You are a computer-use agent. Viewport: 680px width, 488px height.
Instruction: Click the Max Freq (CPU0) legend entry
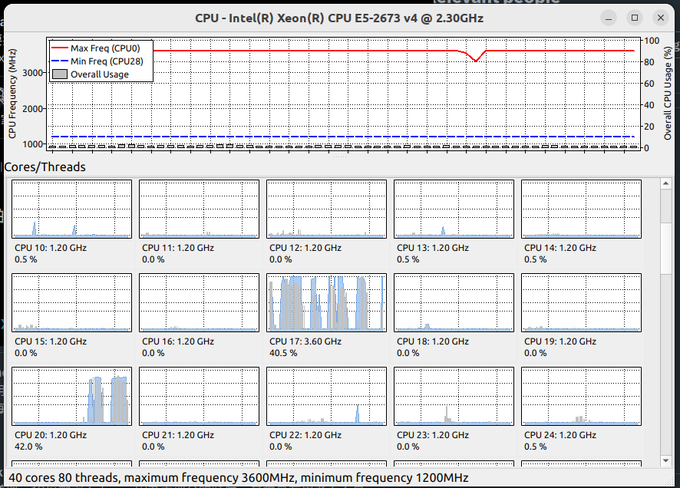click(x=96, y=48)
